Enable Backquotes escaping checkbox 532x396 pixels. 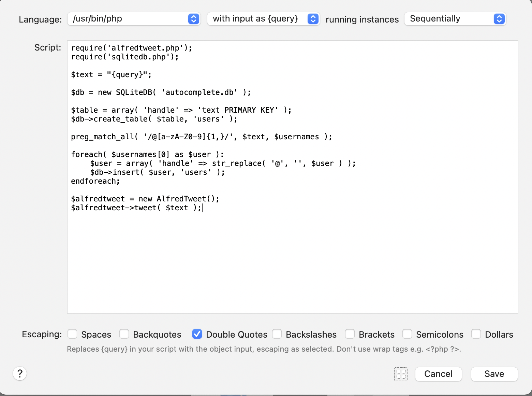coord(124,334)
